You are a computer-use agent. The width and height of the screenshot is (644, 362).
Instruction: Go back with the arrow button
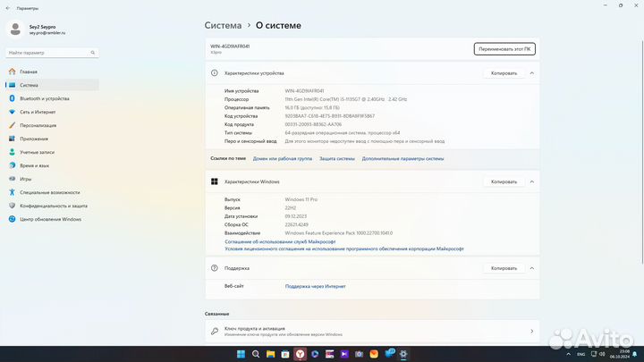[8, 8]
